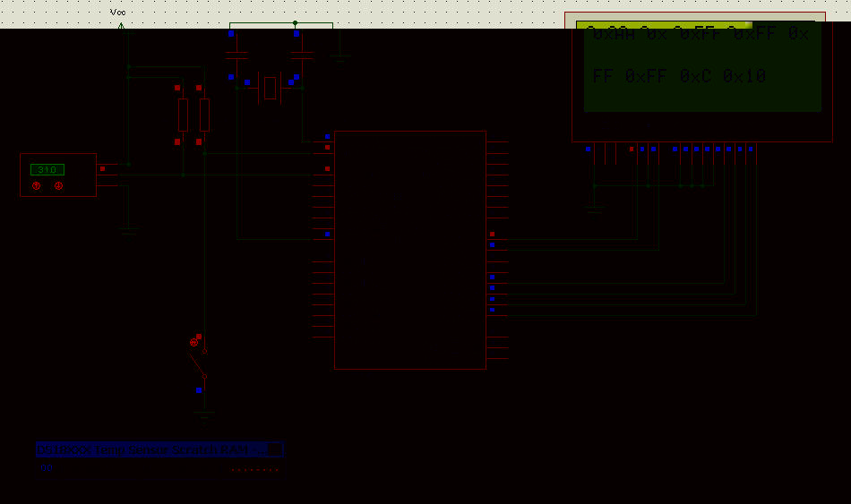Select the left pull-up resistor
This screenshot has width=851, height=504.
click(183, 115)
